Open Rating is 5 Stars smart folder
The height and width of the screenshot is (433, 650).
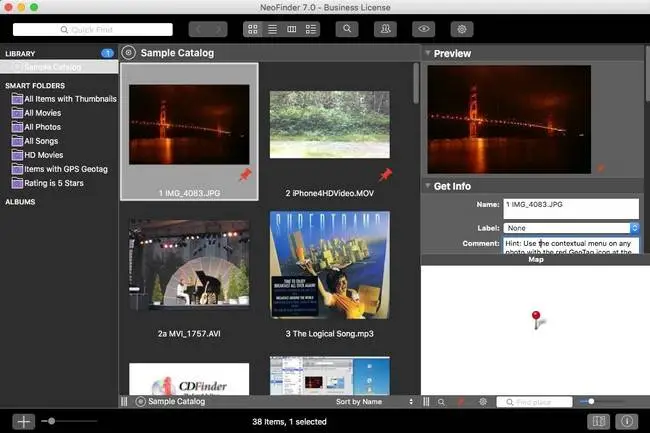click(48, 183)
